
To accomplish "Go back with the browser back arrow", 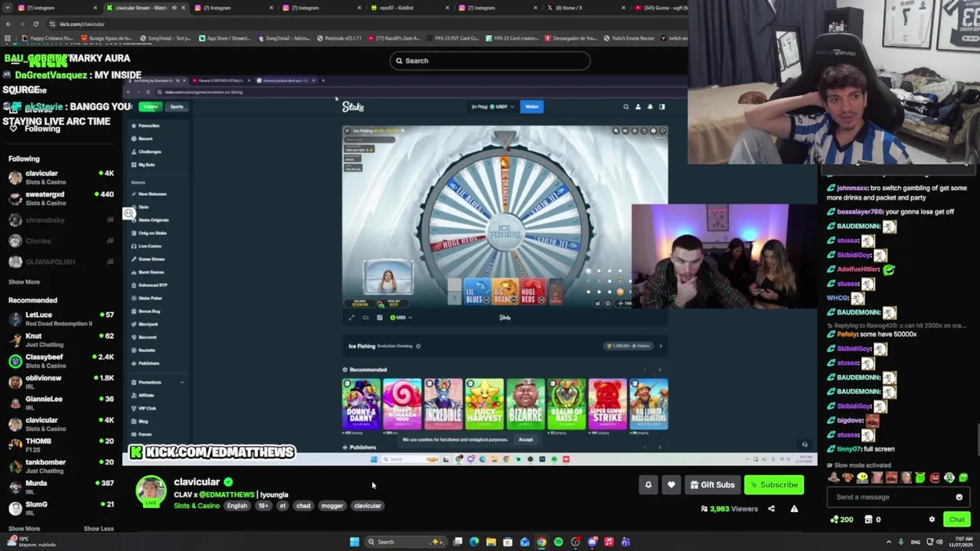I will click(8, 24).
